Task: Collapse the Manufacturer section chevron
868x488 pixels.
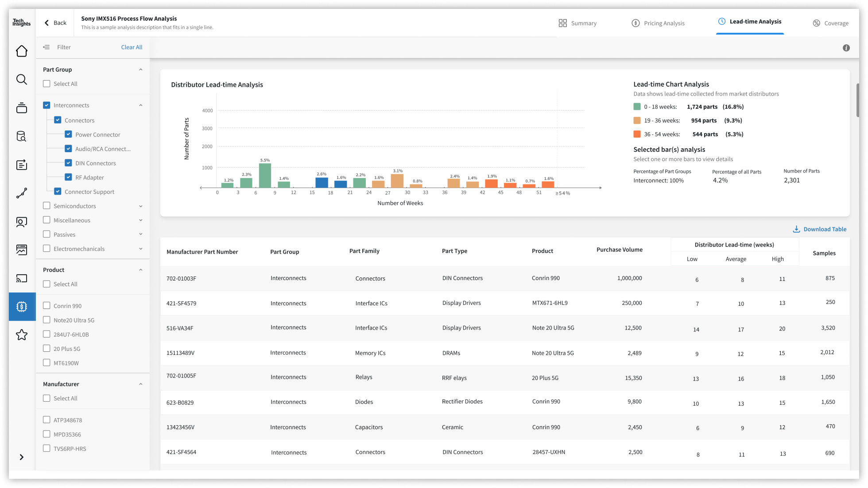Action: click(x=141, y=384)
